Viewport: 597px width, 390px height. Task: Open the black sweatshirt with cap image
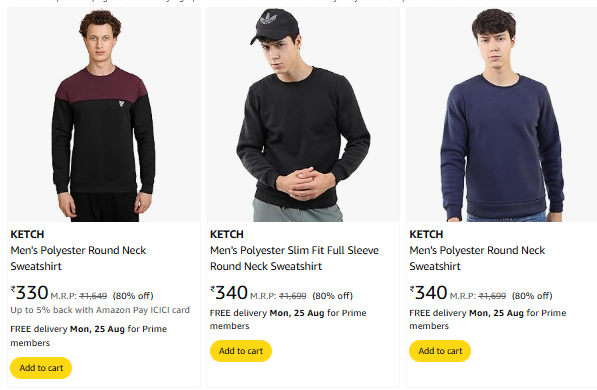tap(303, 115)
